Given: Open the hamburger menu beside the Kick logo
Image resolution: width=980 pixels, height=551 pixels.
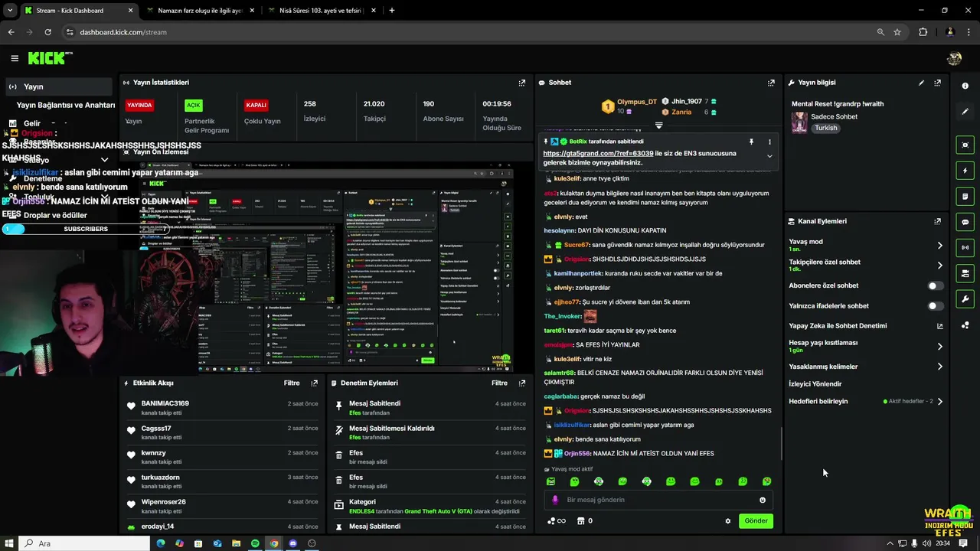Looking at the screenshot, I should click(15, 58).
